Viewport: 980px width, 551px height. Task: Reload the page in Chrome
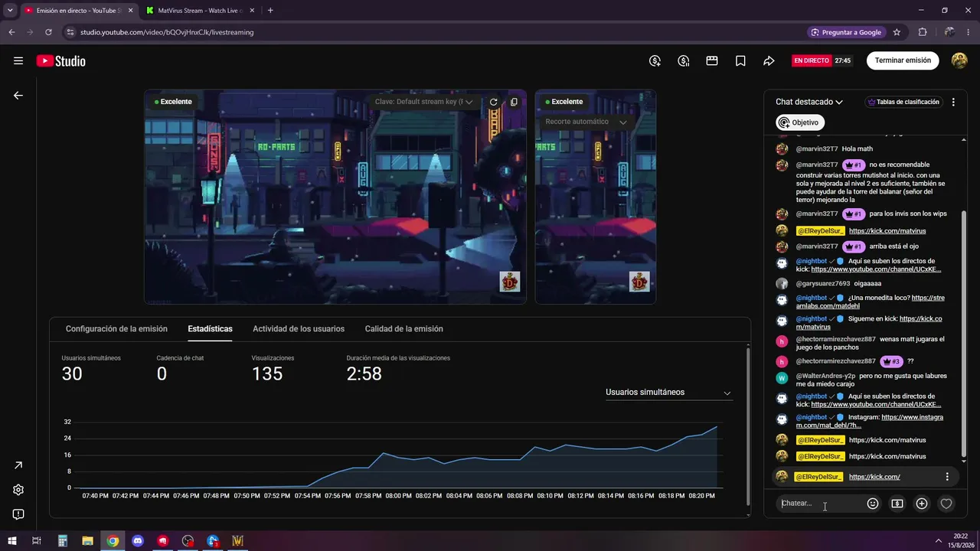(x=48, y=32)
